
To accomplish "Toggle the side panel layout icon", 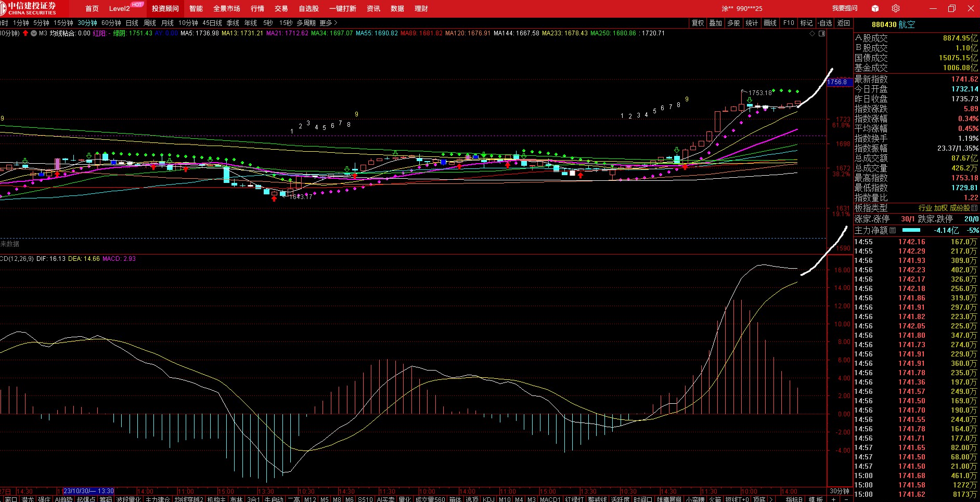I will click(822, 33).
